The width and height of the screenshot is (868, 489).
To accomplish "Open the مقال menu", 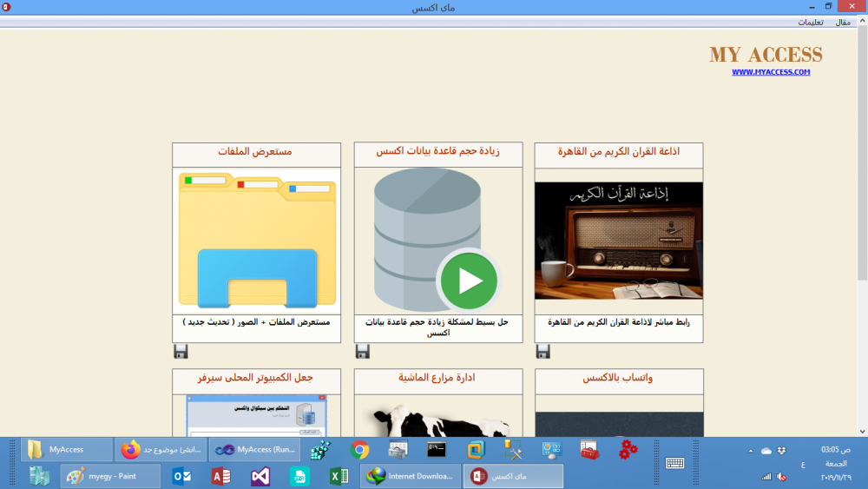I will [x=843, y=23].
